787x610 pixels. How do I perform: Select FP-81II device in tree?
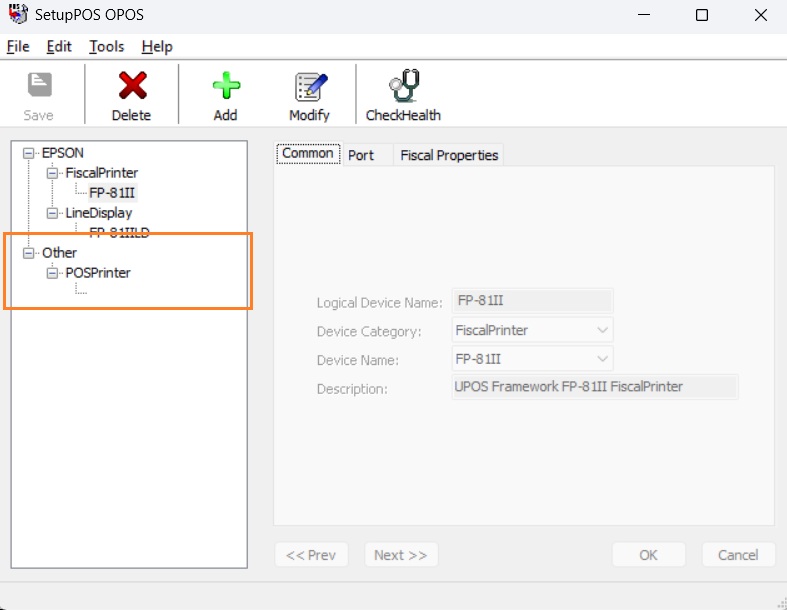112,193
